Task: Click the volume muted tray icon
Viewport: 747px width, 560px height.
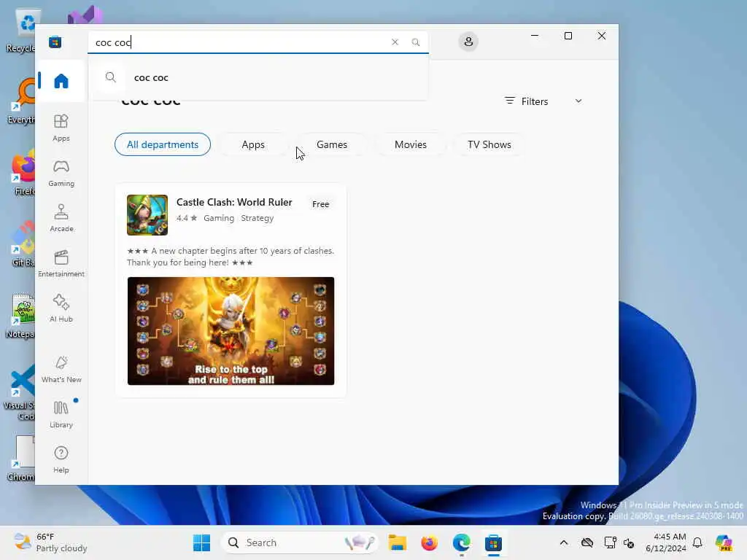Action: (x=629, y=542)
